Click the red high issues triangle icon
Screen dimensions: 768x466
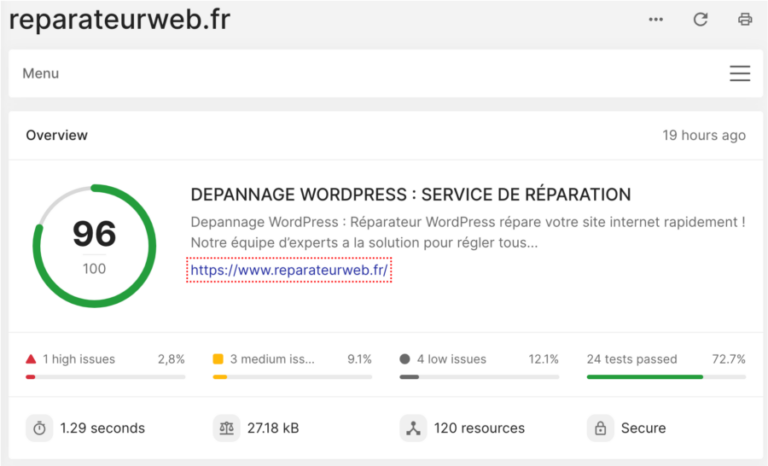pos(31,359)
